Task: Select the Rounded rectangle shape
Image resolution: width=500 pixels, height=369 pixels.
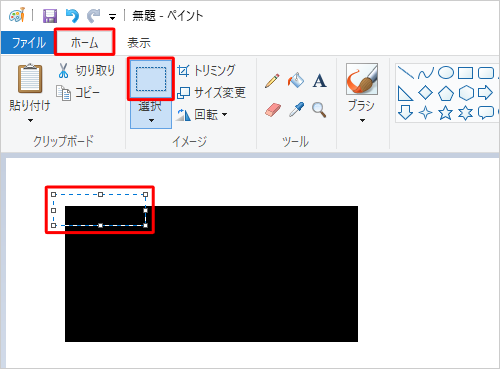Action: click(485, 73)
